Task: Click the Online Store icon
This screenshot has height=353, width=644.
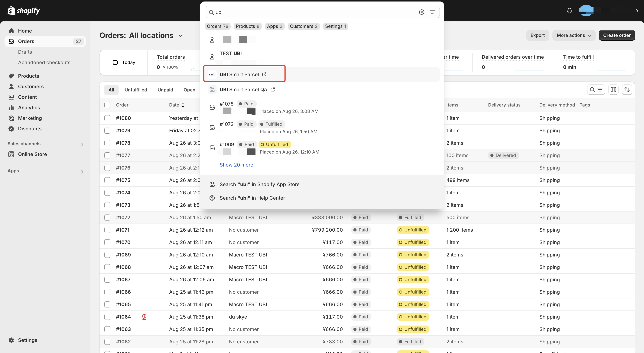Action: click(11, 154)
